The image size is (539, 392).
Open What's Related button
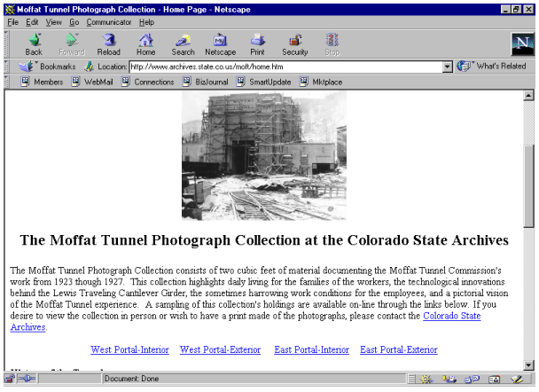[491, 66]
